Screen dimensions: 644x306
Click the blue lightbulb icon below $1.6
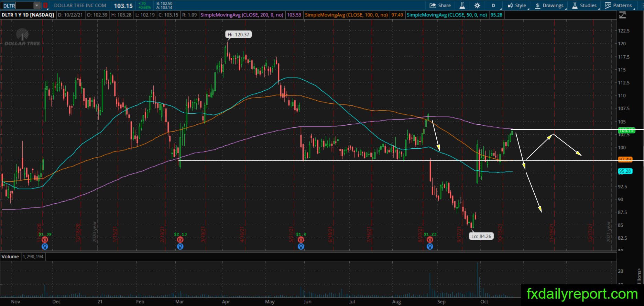[301, 246]
